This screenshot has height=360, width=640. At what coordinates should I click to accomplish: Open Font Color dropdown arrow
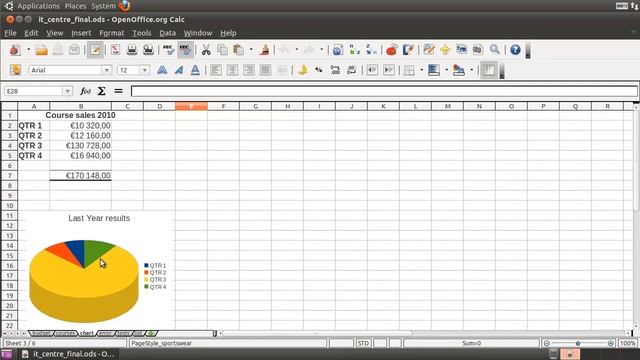(x=471, y=70)
